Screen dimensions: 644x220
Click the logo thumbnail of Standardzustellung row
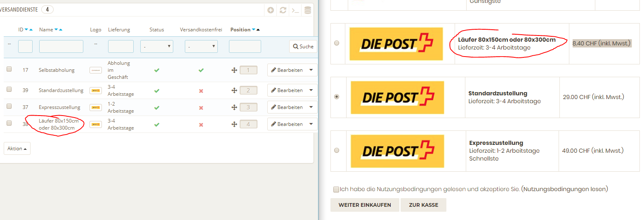click(x=96, y=90)
